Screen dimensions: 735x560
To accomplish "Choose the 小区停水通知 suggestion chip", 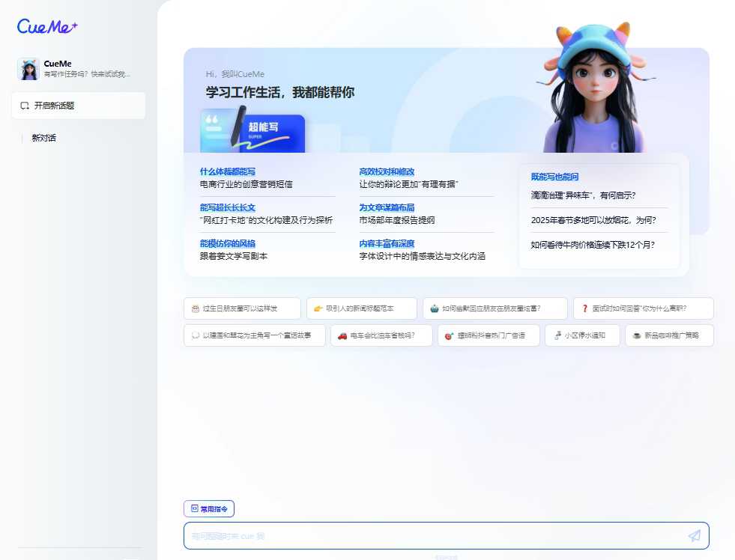I will tap(582, 335).
